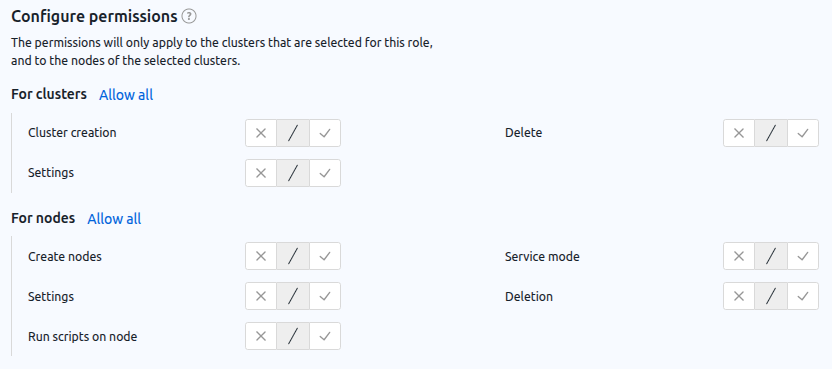
Task: Deny Run scripts on node permission
Action: (x=261, y=336)
